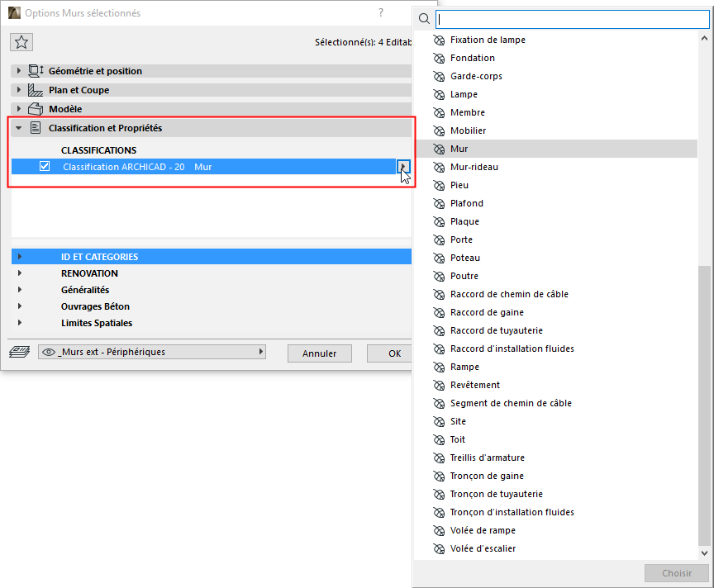Image resolution: width=714 pixels, height=588 pixels.
Task: Click the favorites star icon
Action: (21, 42)
